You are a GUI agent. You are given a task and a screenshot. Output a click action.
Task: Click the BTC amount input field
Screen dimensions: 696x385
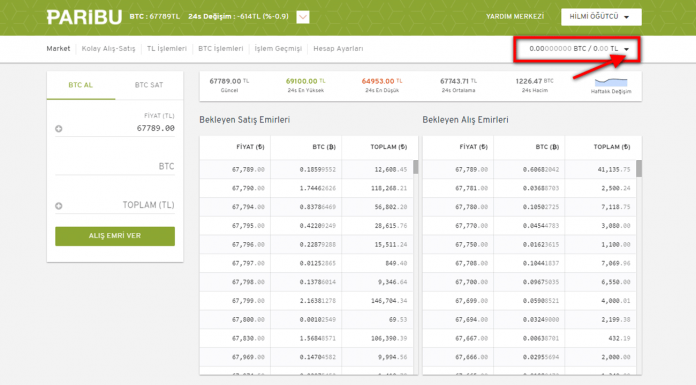[x=115, y=167]
